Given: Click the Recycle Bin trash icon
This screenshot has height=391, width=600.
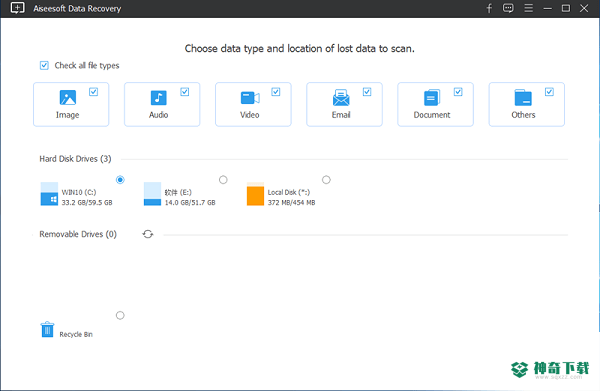Looking at the screenshot, I should click(47, 329).
